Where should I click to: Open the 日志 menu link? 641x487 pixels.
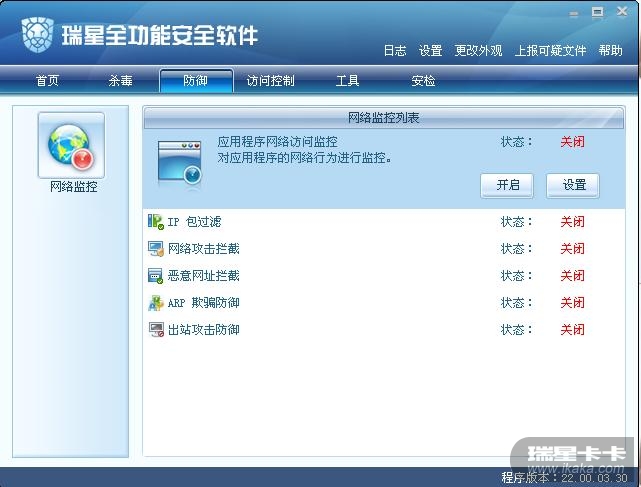point(395,51)
